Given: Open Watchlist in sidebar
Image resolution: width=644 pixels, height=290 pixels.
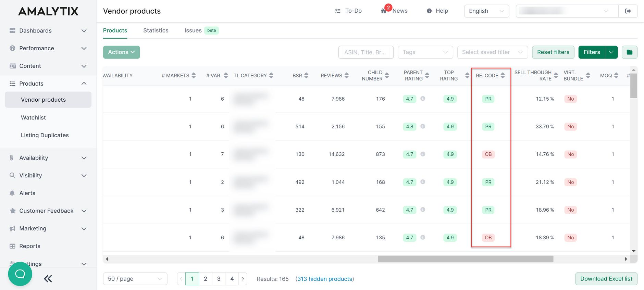Looking at the screenshot, I should [x=33, y=117].
